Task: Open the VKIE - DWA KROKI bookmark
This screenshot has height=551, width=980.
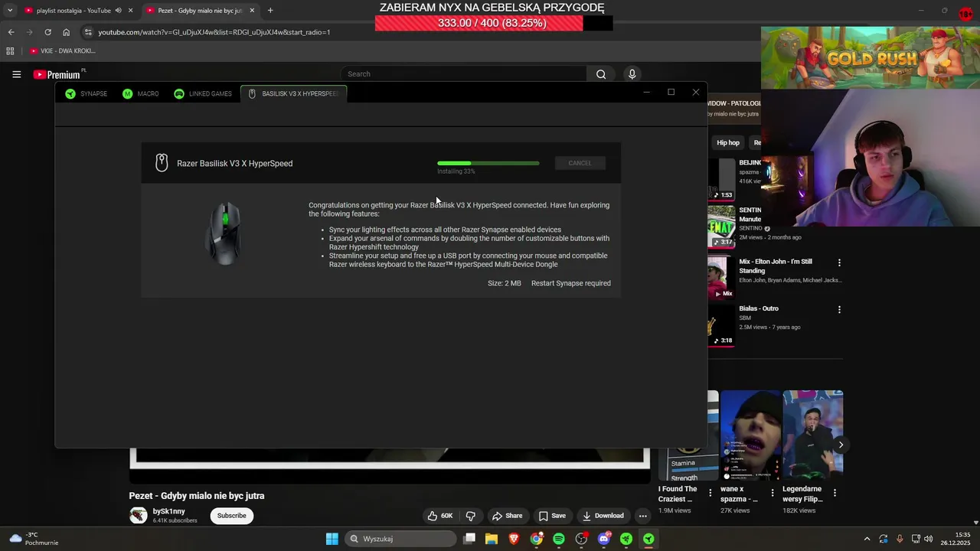Action: [x=62, y=51]
